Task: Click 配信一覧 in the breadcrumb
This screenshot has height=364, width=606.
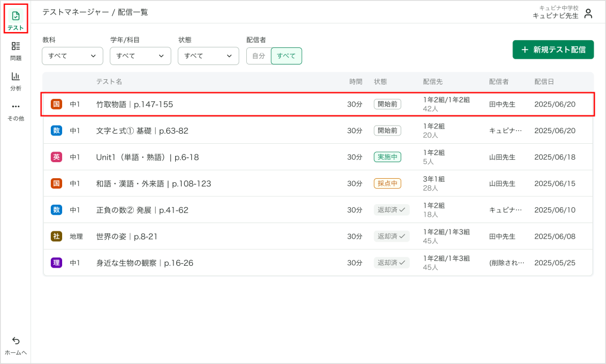Action: [133, 12]
